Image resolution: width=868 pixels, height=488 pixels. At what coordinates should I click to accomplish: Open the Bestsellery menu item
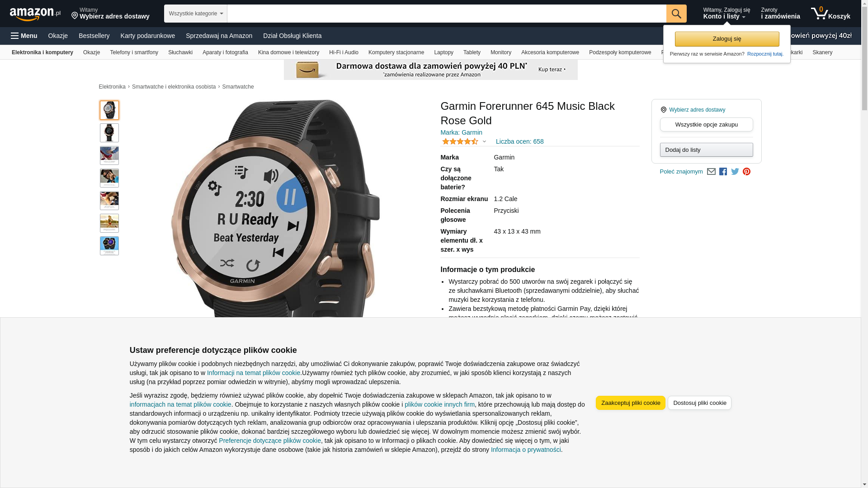point(94,36)
